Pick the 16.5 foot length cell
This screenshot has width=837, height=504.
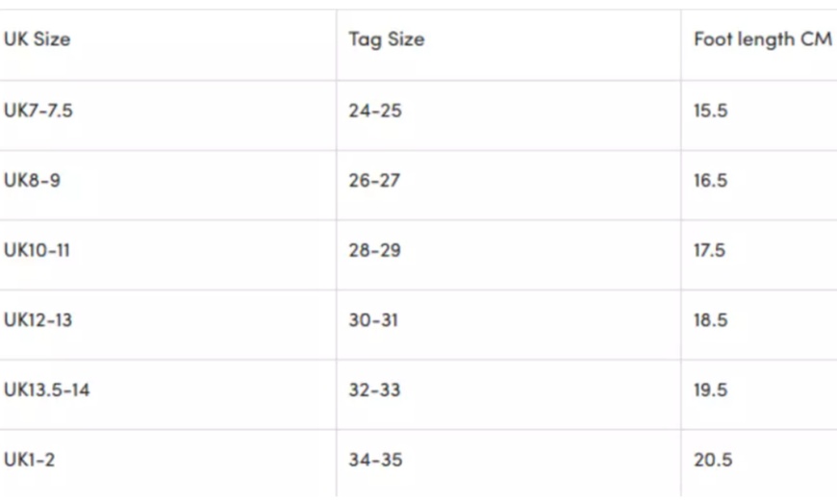tap(711, 181)
